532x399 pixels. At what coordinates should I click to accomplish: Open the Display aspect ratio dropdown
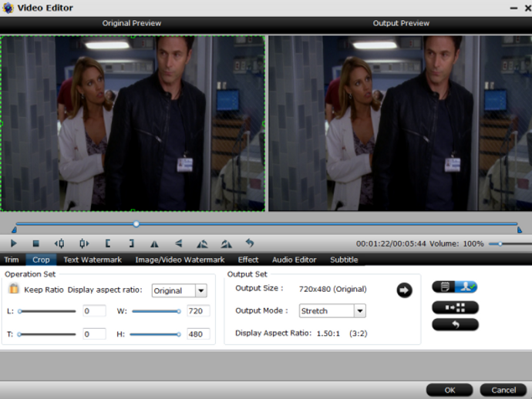(x=201, y=290)
